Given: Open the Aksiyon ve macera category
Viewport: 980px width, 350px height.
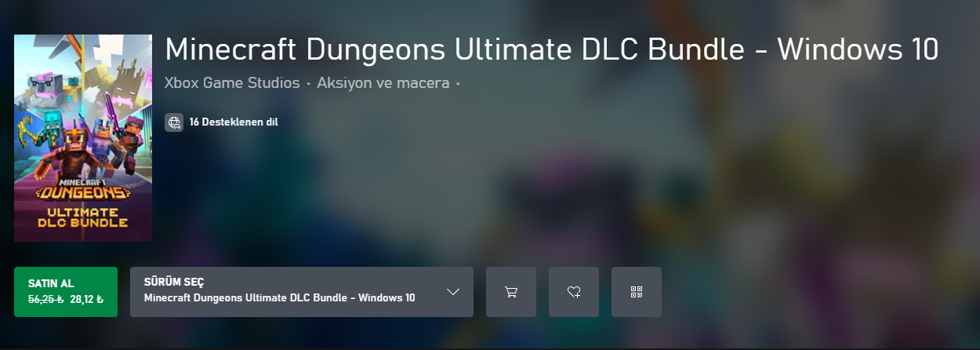Looking at the screenshot, I should [x=383, y=82].
